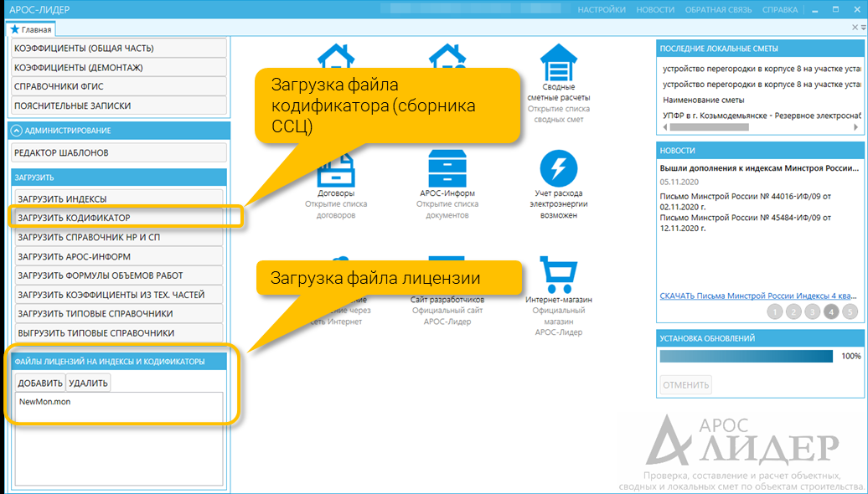Click Загрузить справочник НР и СП
Screen dimensions: 868x494
click(x=118, y=237)
